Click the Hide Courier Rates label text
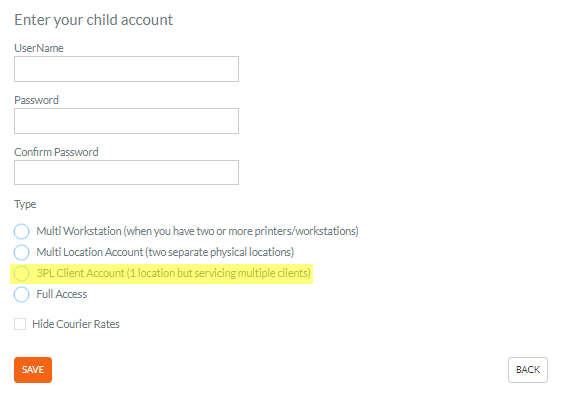 click(x=76, y=324)
